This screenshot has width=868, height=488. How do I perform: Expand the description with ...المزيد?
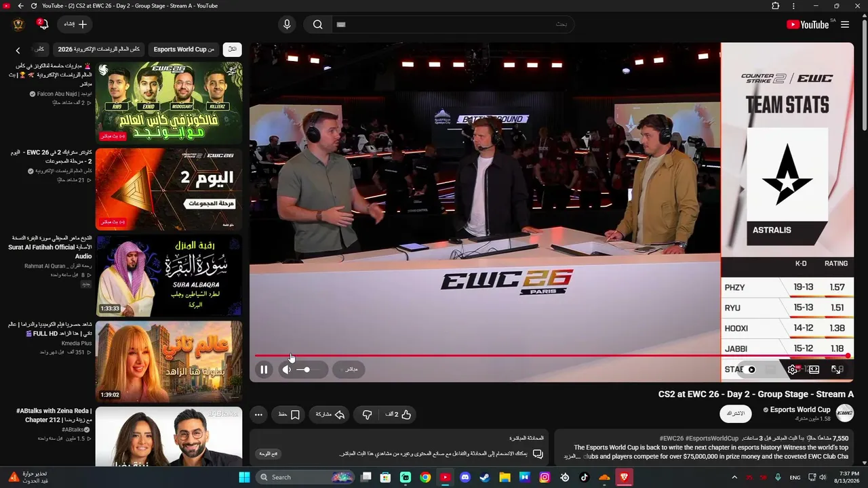(x=573, y=457)
